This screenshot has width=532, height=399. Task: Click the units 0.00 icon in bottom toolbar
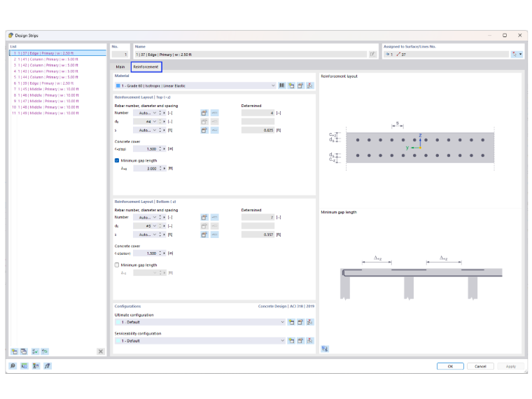(24, 365)
